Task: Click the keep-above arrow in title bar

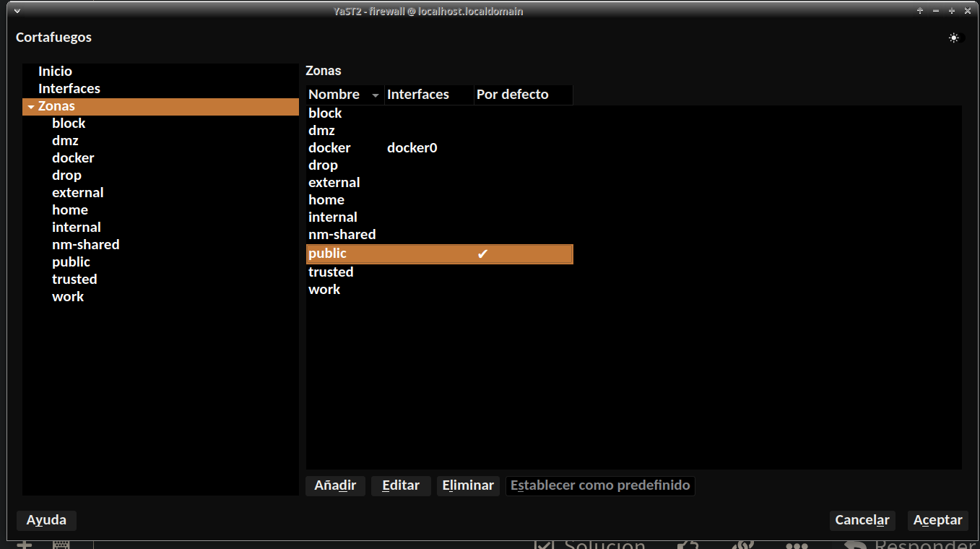Action: click(920, 12)
